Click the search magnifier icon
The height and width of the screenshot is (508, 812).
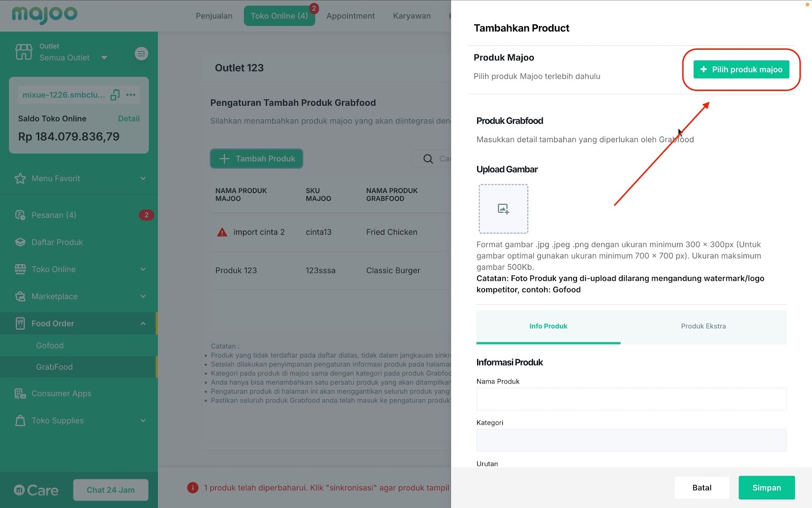click(428, 159)
